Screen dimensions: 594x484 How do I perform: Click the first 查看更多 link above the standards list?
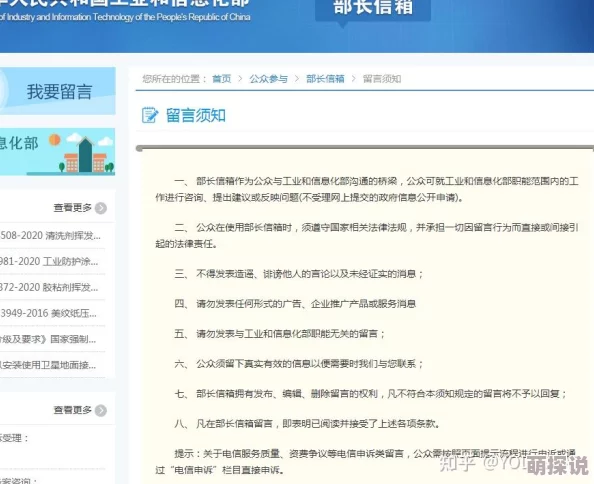pyautogui.click(x=73, y=208)
